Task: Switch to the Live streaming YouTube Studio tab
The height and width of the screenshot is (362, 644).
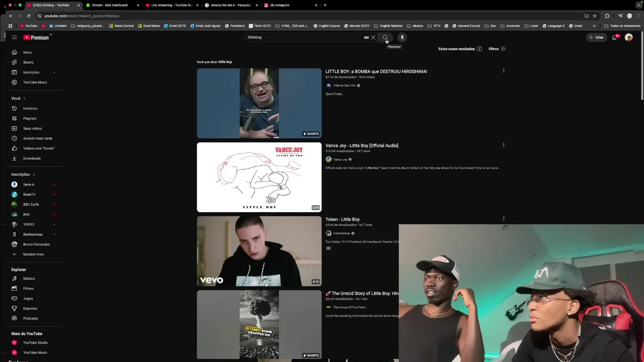Action: [172, 5]
